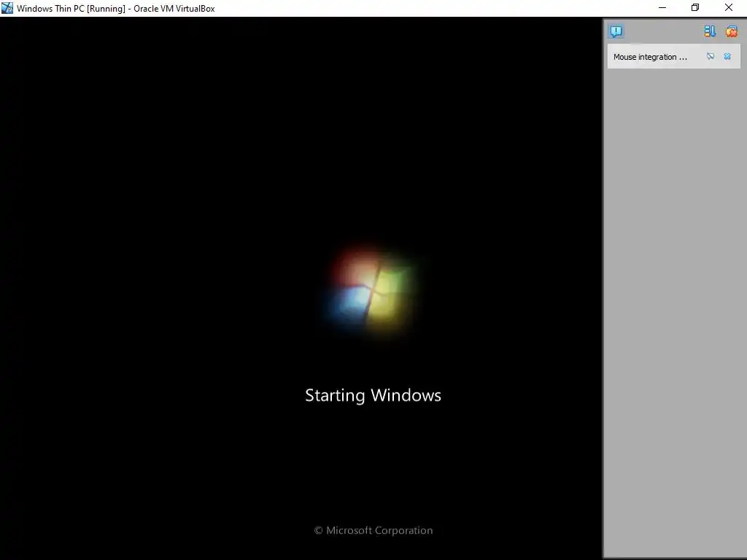Image resolution: width=747 pixels, height=560 pixels.
Task: Click the do-not-show-again icon on Mouse integration notification
Action: tap(711, 57)
